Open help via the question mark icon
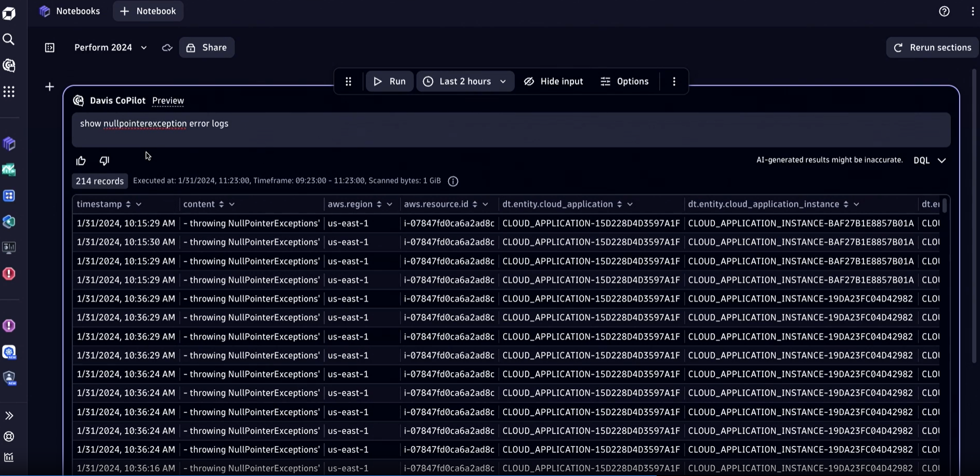Image resolution: width=980 pixels, height=476 pixels. (x=945, y=11)
